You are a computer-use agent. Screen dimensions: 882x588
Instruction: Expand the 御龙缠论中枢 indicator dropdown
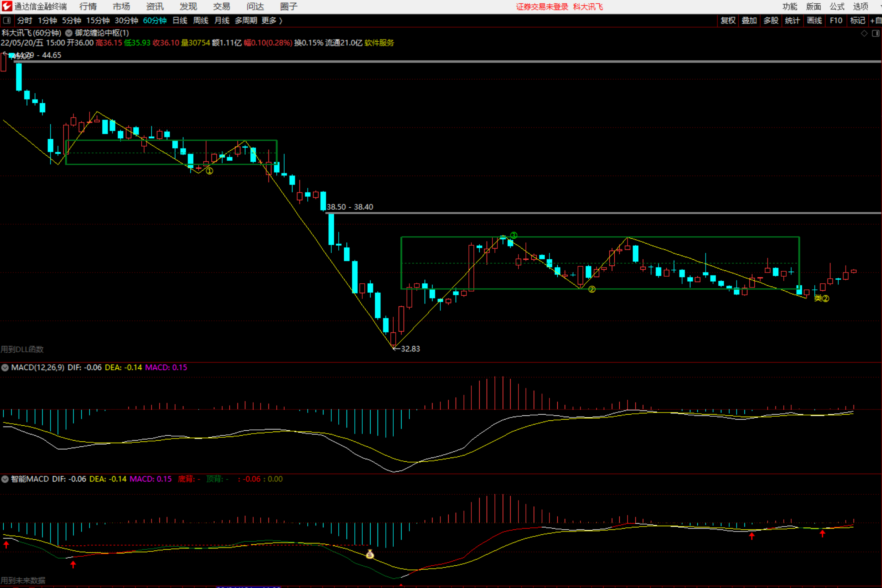(x=69, y=33)
